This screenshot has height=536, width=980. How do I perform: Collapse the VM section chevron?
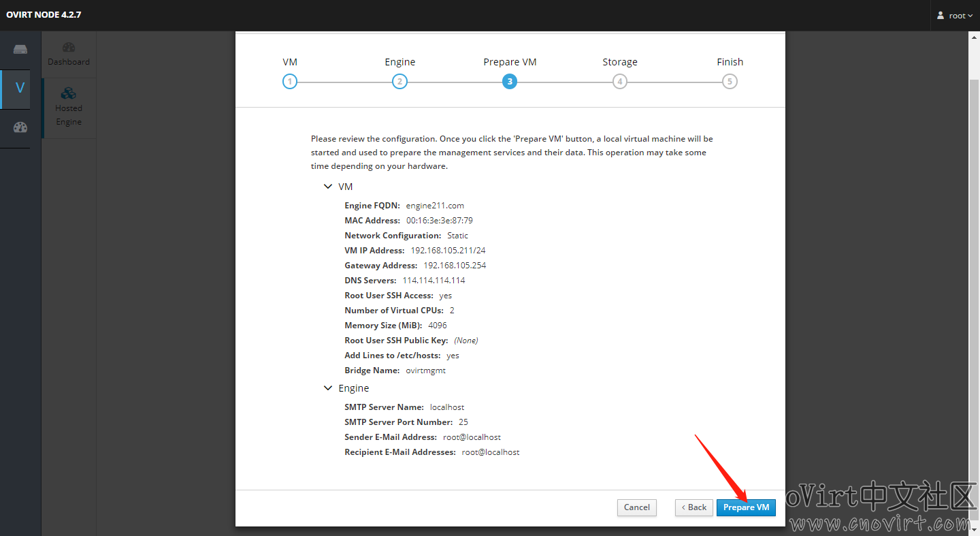[329, 187]
